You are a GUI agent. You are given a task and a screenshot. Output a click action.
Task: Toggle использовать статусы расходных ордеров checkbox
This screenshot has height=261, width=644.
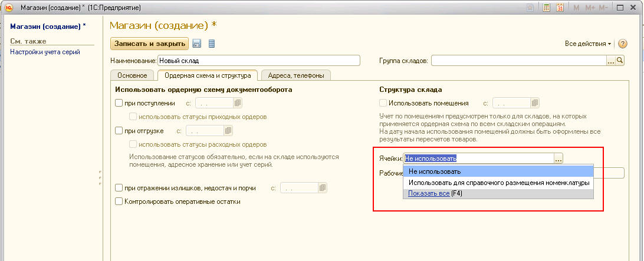tap(133, 144)
